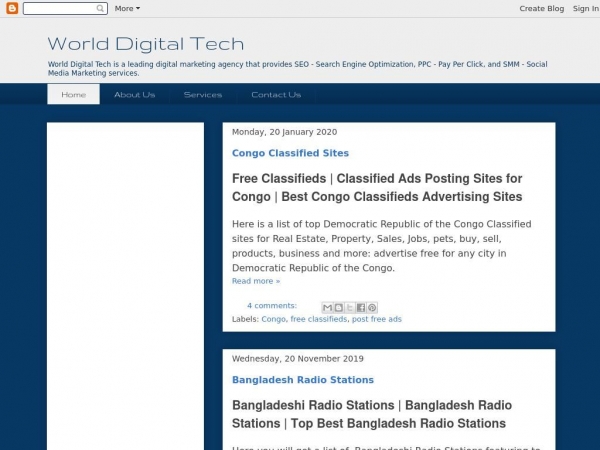This screenshot has height=450, width=600.
Task: Select the Home tab
Action: point(73,95)
